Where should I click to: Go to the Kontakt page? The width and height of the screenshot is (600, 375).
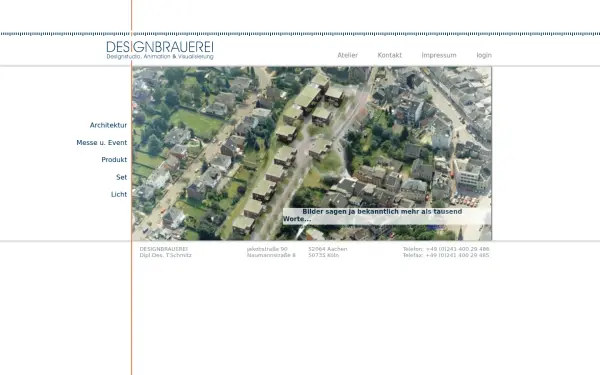pyautogui.click(x=390, y=55)
